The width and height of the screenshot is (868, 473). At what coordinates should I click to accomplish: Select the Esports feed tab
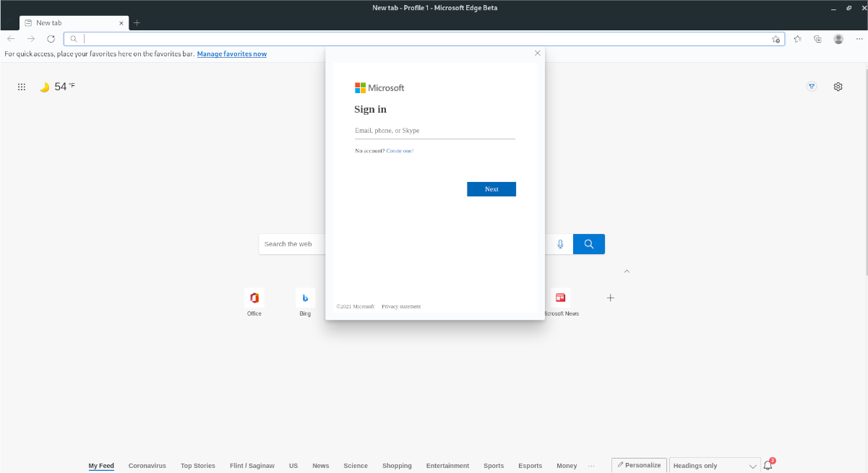[x=530, y=466]
